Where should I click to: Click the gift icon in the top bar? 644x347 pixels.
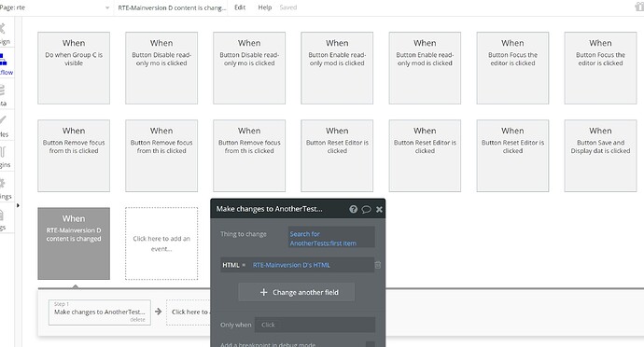click(x=639, y=7)
